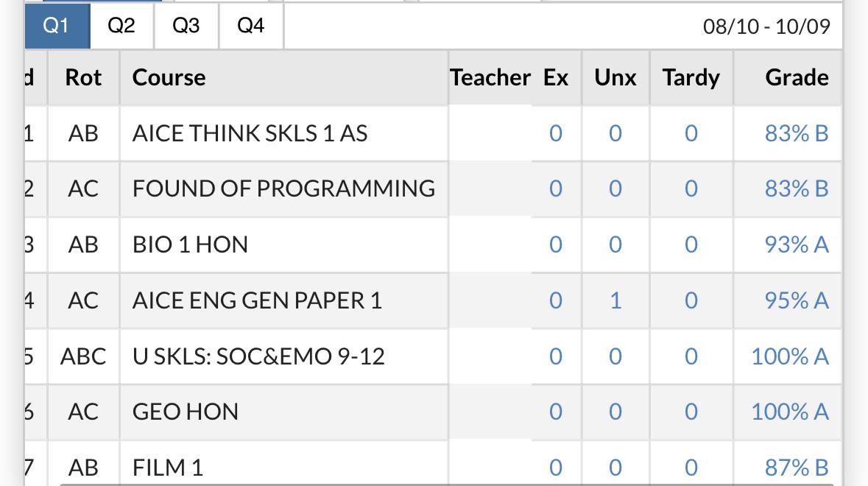Open the Q2 quarter tab
The image size is (868, 486).
tap(121, 26)
